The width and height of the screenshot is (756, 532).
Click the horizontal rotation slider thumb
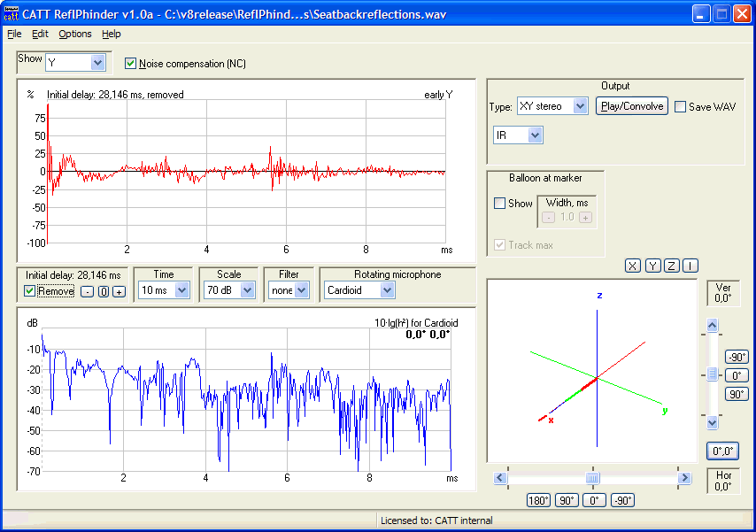592,478
